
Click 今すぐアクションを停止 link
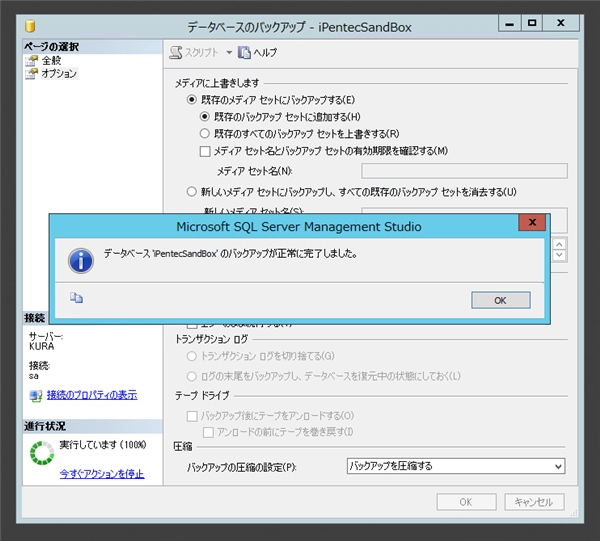[x=102, y=474]
